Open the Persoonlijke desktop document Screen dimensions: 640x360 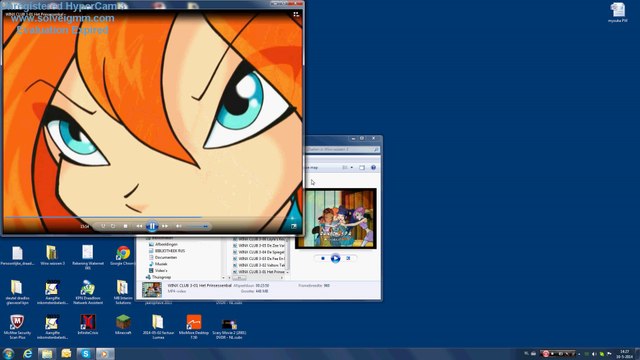point(17,256)
